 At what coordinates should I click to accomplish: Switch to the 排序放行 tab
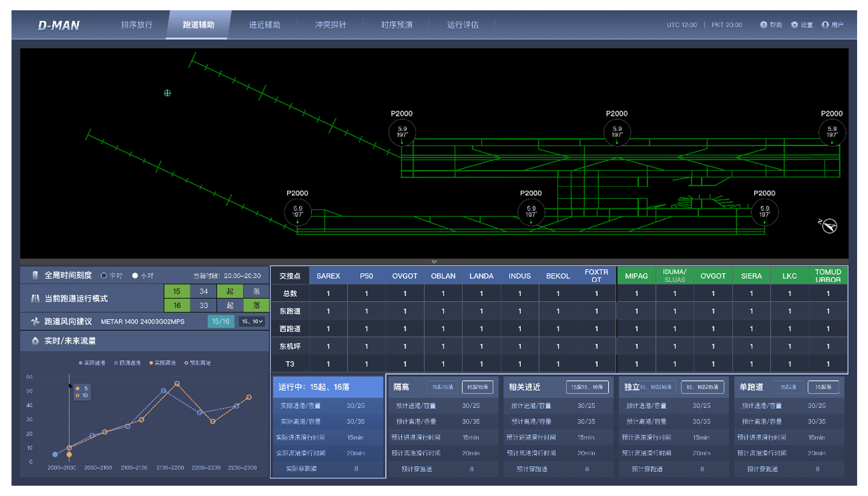tap(137, 25)
